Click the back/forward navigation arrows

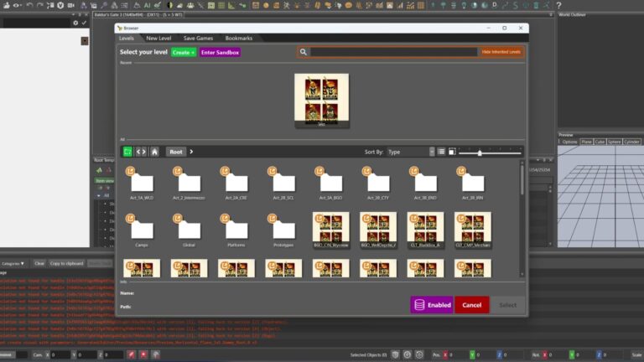(141, 152)
